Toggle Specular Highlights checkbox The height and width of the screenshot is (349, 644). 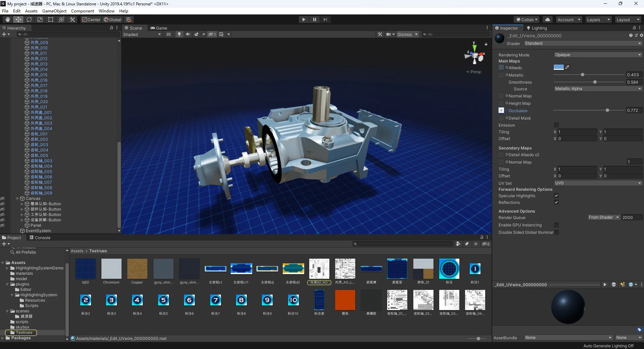[x=556, y=195]
